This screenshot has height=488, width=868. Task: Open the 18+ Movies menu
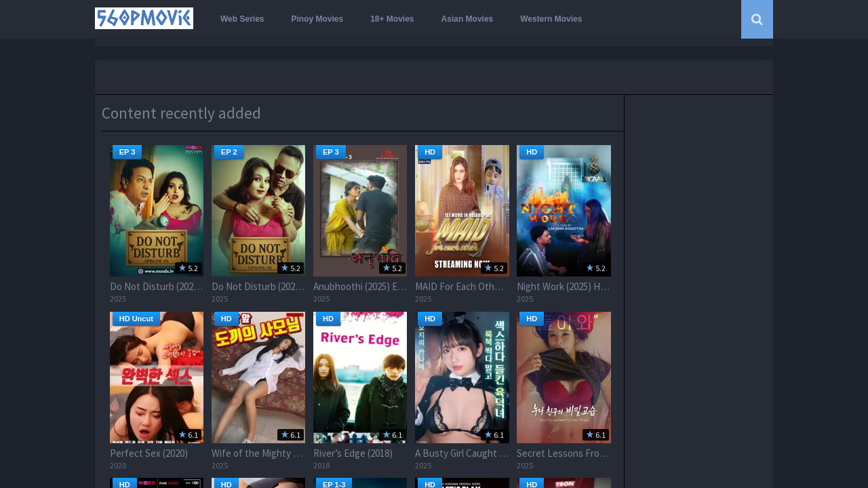click(x=392, y=19)
